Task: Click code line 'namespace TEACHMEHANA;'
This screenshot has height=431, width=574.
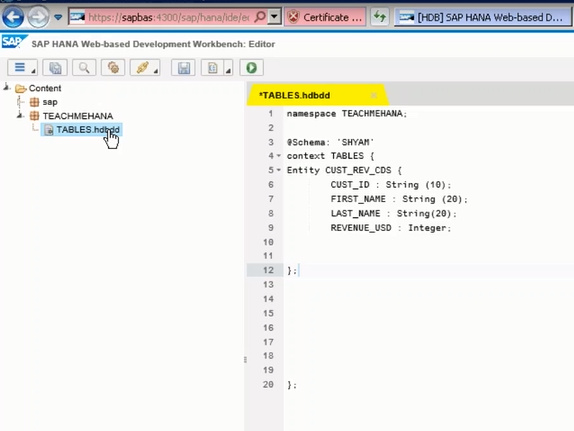Action: [x=347, y=114]
